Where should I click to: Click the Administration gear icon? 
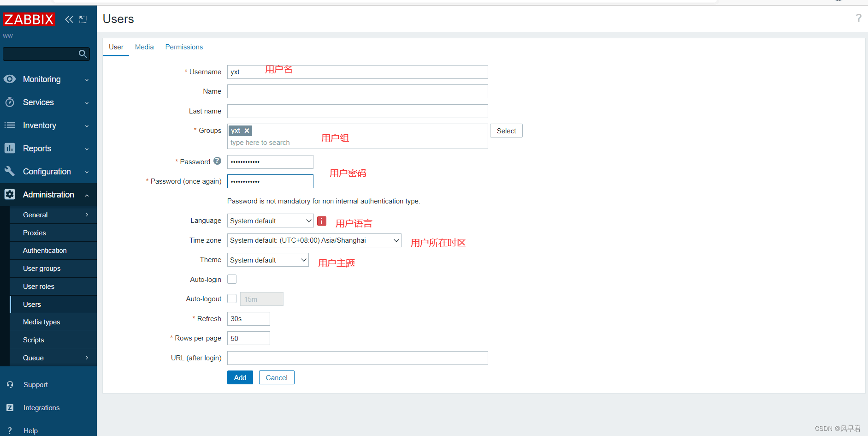pyautogui.click(x=10, y=194)
